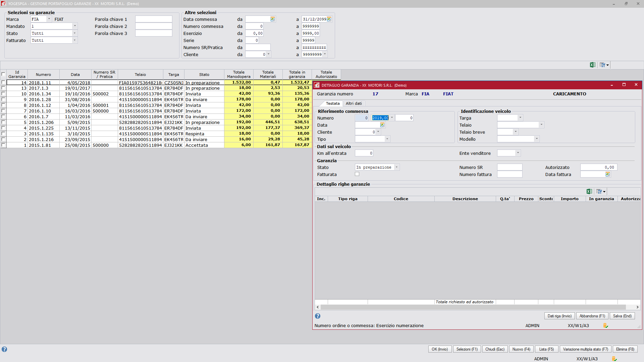Maximize the Dettaglio Garanzia window

point(624,85)
